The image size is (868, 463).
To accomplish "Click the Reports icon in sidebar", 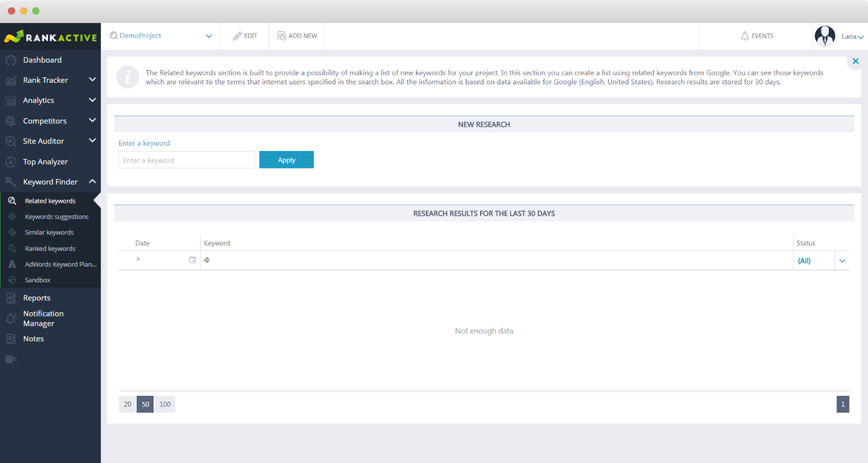I will pos(10,298).
